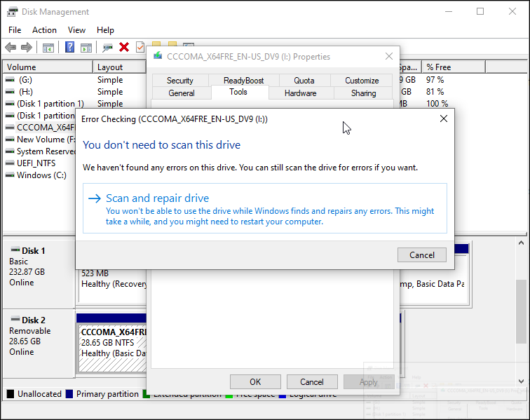The height and width of the screenshot is (420, 530).
Task: Switch to the Hardware tab
Action: coord(300,93)
